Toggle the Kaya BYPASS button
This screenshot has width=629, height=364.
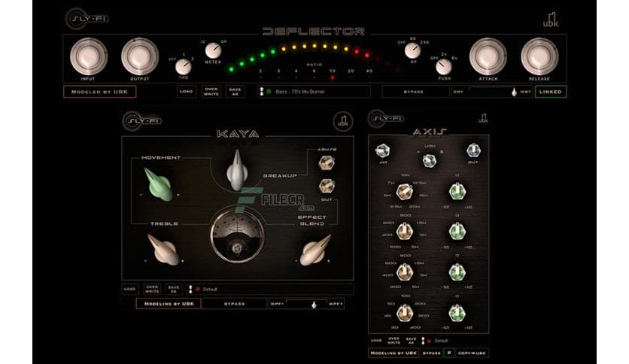pyautogui.click(x=234, y=304)
